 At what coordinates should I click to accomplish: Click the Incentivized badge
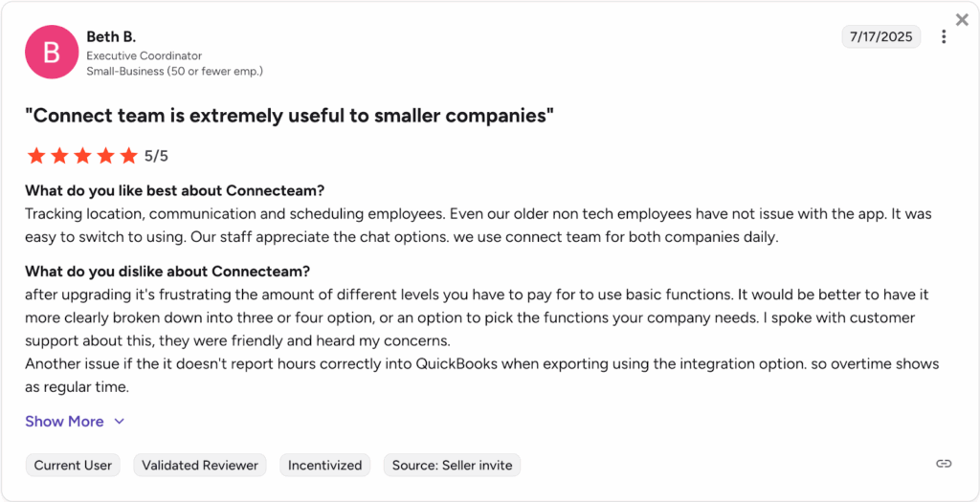click(325, 466)
